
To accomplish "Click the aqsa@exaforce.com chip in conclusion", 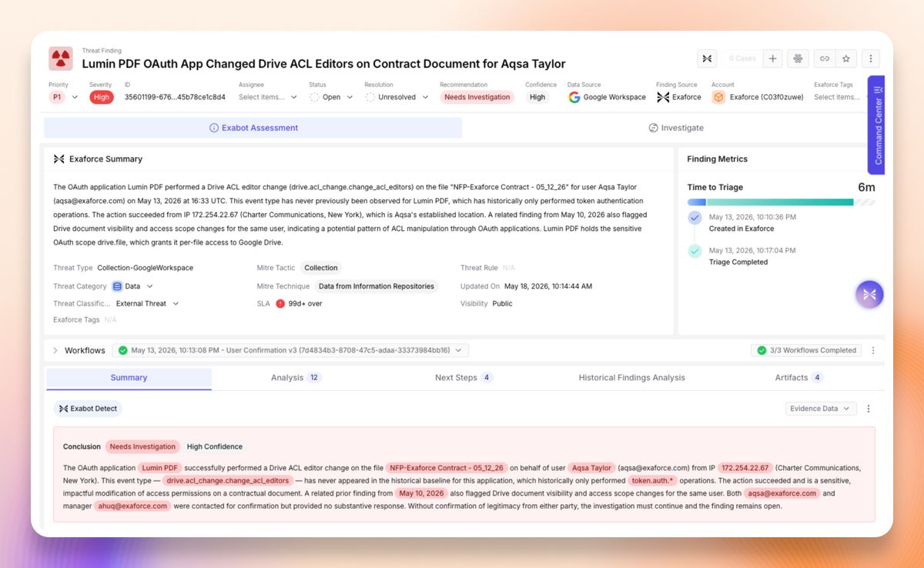I will click(782, 493).
